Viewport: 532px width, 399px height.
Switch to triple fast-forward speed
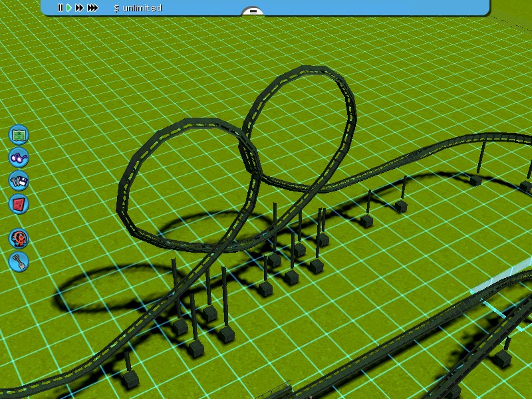pos(92,8)
